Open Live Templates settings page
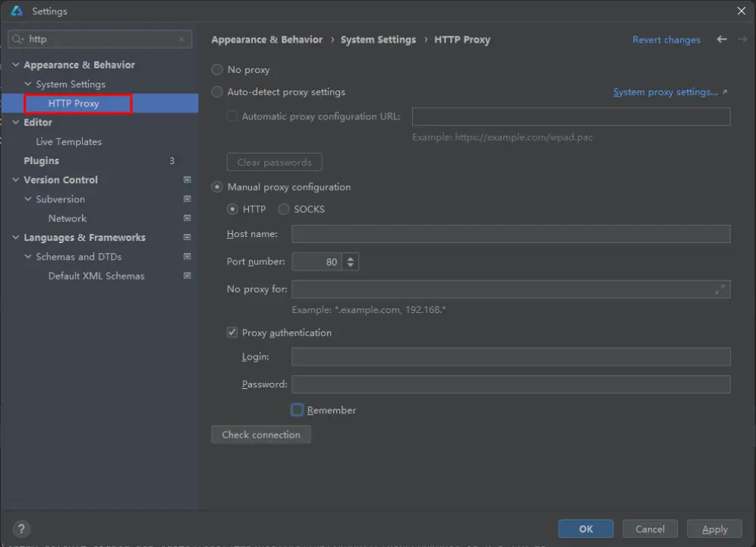The image size is (756, 547). pyautogui.click(x=68, y=142)
